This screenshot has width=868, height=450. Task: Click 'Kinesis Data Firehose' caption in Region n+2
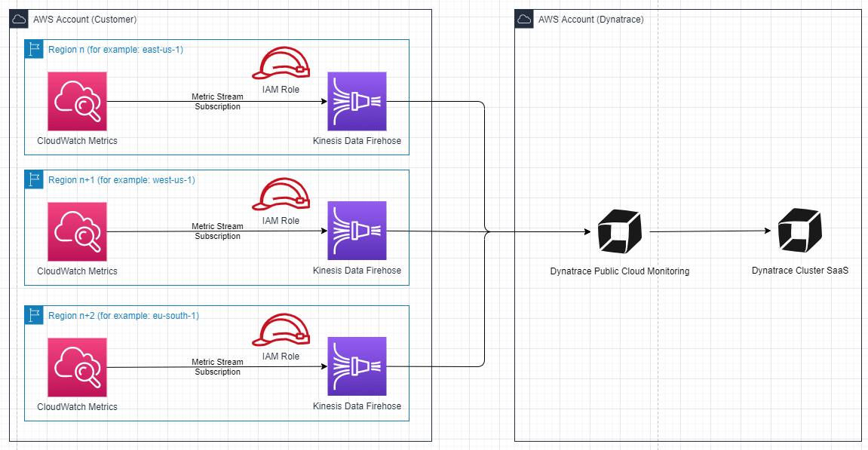357,406
